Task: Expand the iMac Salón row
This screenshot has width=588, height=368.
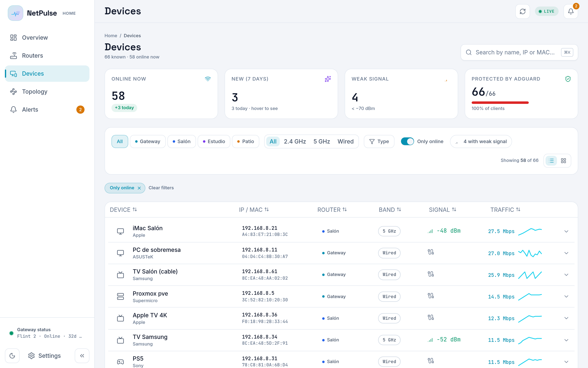Action: [x=566, y=231]
